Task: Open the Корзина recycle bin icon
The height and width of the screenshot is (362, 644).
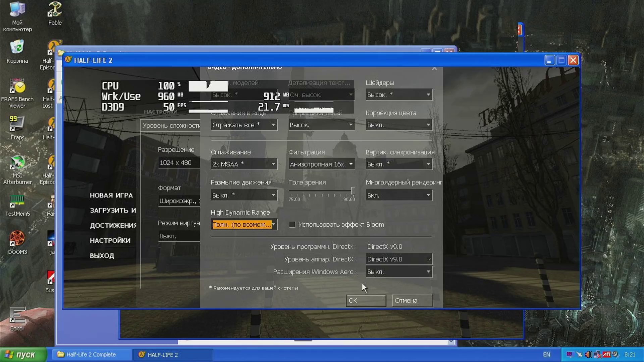Action: [x=17, y=51]
